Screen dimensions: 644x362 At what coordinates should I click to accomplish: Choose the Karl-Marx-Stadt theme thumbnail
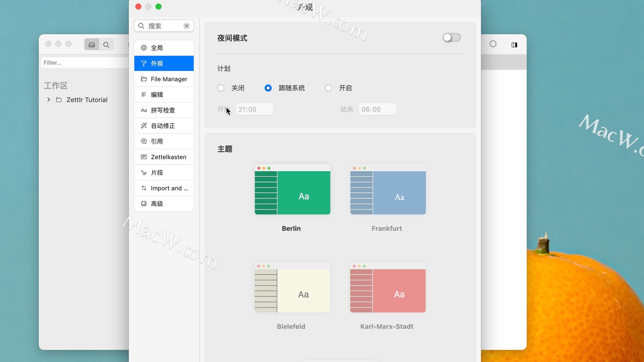(388, 288)
